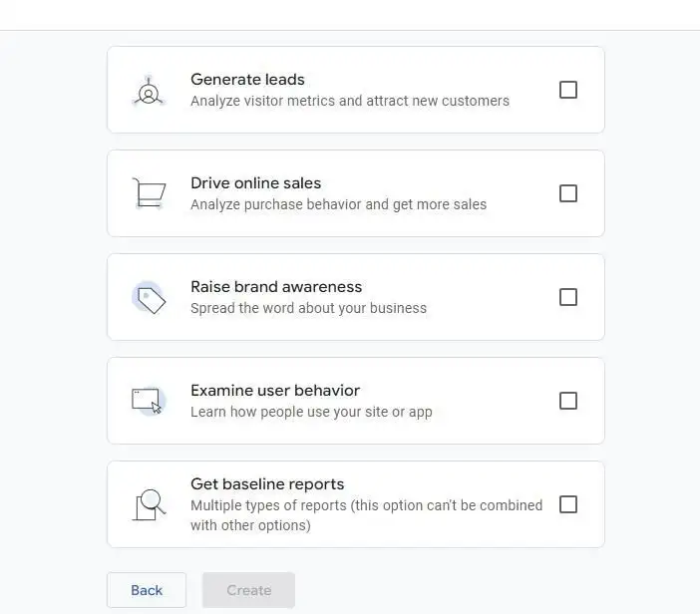The image size is (700, 614).
Task: Tick the Raise brand awareness checkbox
Action: pyautogui.click(x=568, y=297)
